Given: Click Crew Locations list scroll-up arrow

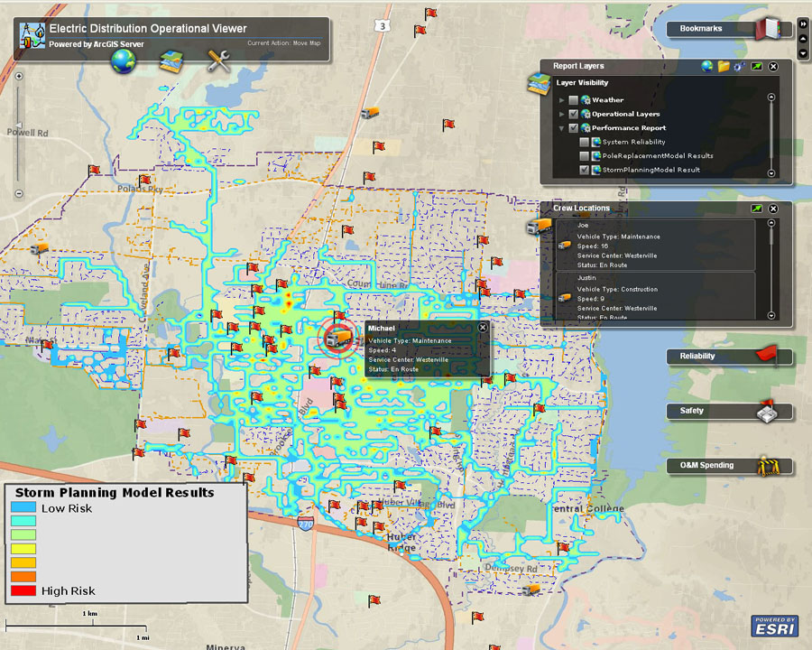Looking at the screenshot, I should 771,223.
